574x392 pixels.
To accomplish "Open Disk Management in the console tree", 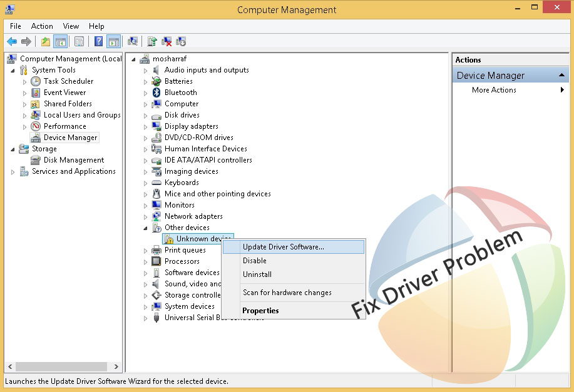I will point(74,160).
